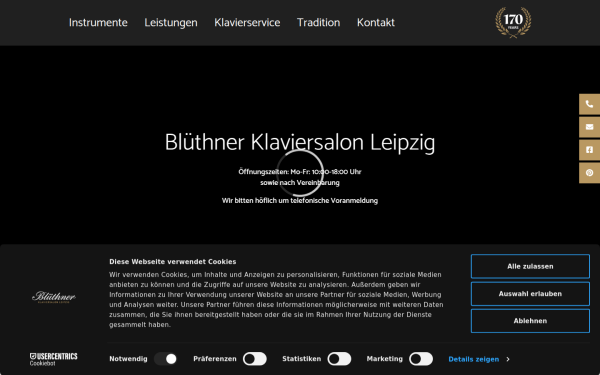Screen dimensions: 600x375
Task: Open the Tradition menu
Action: (318, 23)
